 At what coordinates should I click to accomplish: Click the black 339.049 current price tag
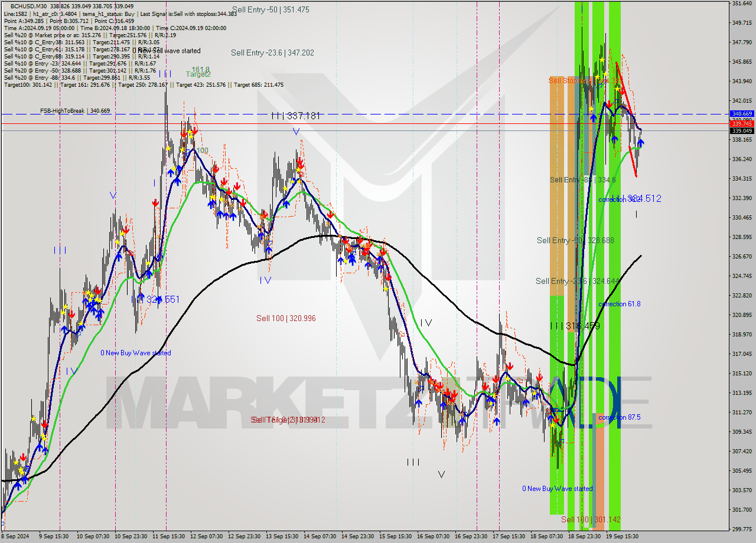click(x=742, y=130)
